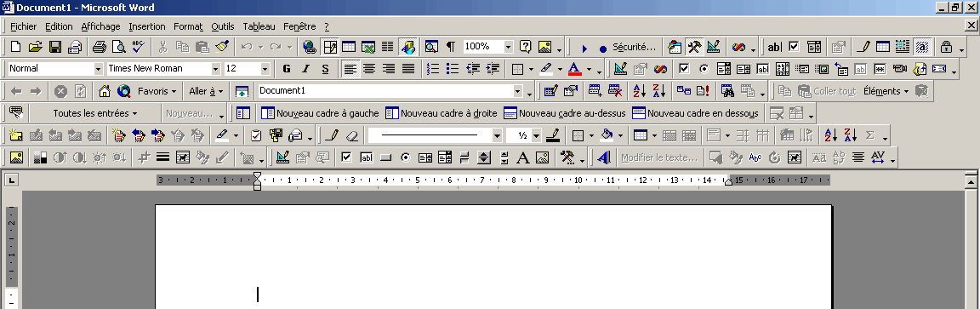
Task: Click the red font color A button
Action: (574, 69)
